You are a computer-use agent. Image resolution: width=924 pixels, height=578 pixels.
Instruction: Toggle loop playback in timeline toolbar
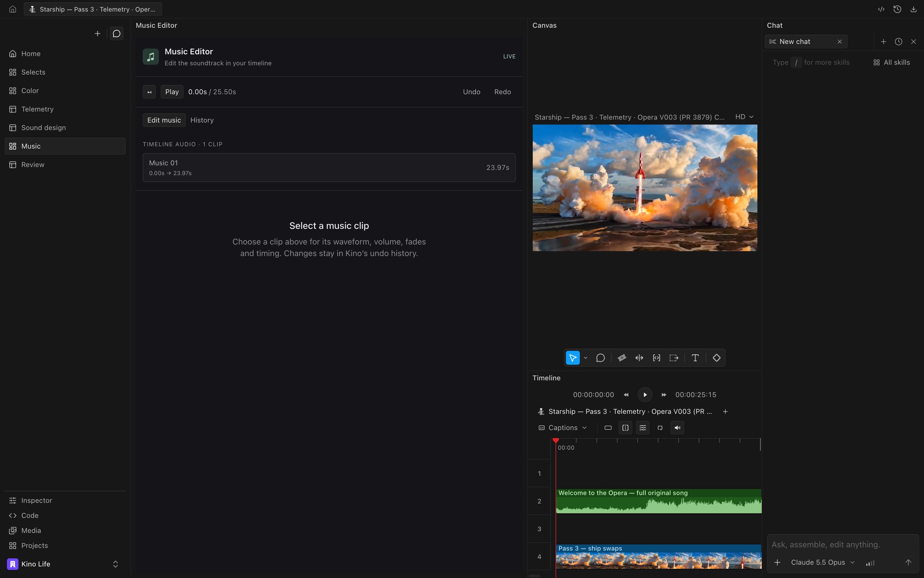pos(660,428)
